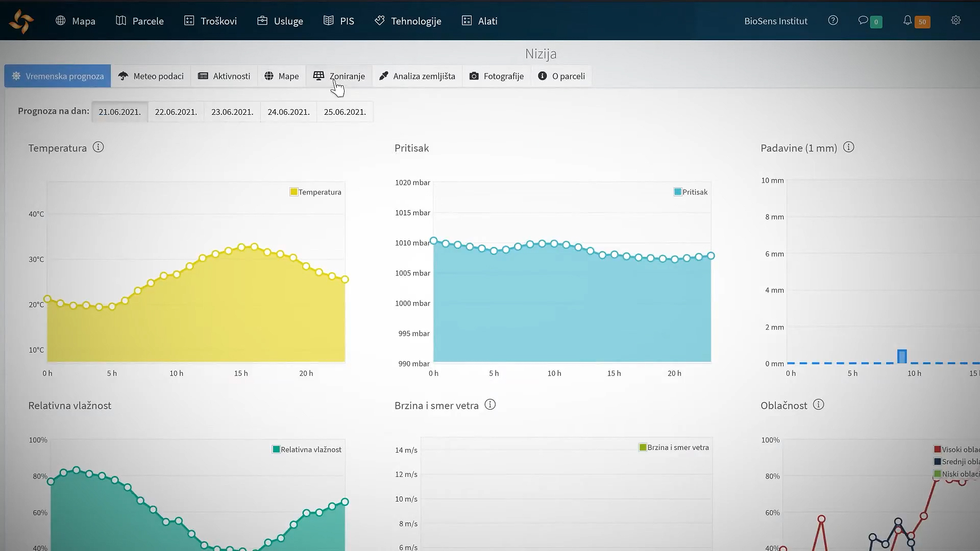The width and height of the screenshot is (980, 551).
Task: Toggle the Temperatura legend series
Action: click(315, 192)
